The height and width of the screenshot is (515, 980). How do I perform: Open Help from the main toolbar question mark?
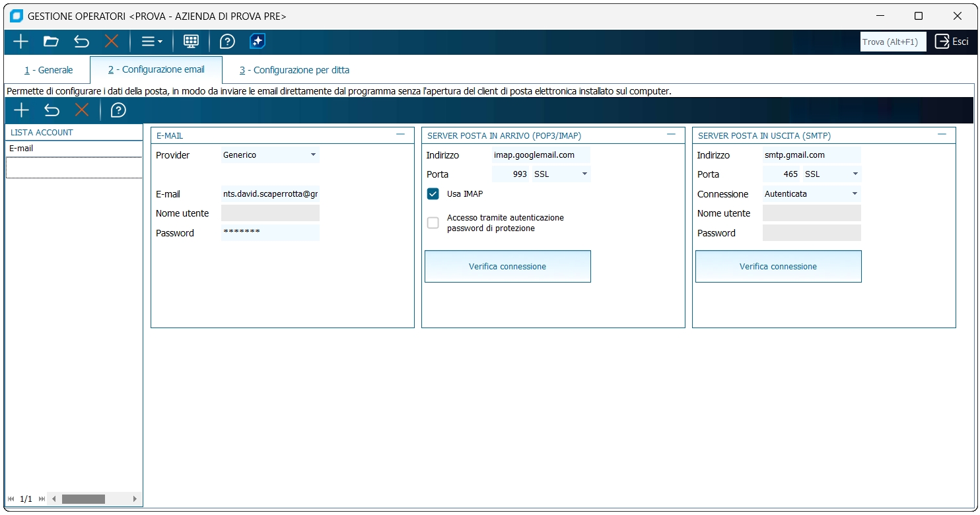(227, 42)
